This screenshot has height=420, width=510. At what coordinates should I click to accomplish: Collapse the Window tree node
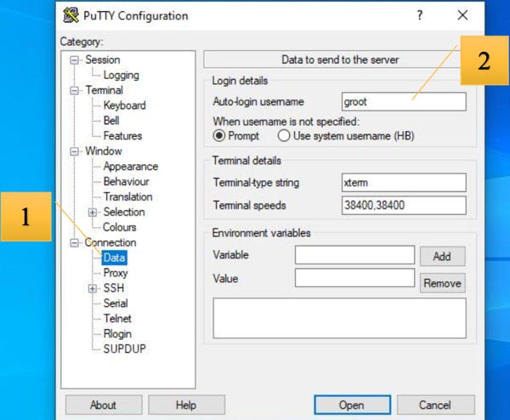click(x=75, y=151)
